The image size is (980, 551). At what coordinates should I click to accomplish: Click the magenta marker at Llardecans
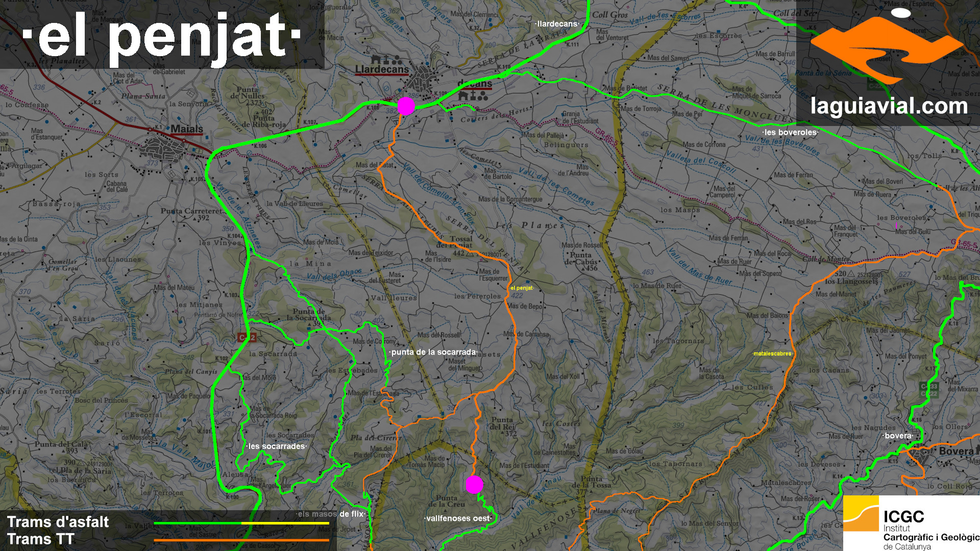pos(406,106)
